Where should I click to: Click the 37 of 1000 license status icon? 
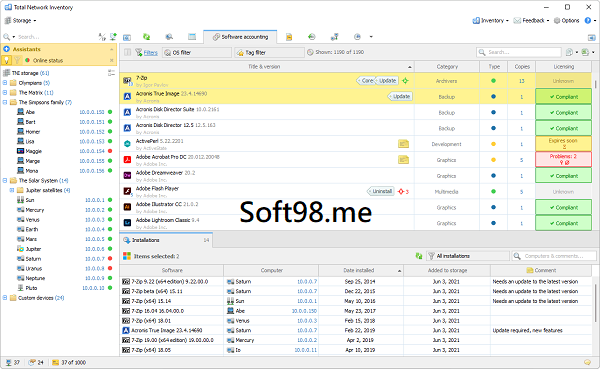(55, 362)
